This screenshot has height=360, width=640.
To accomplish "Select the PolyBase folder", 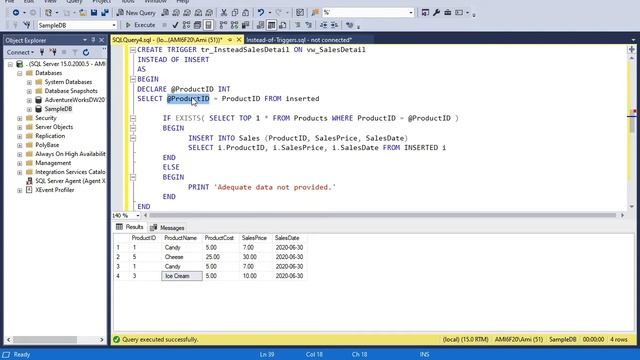I will tap(47, 145).
